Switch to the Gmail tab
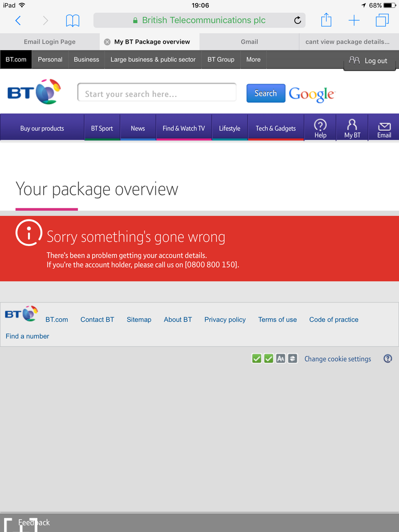 [x=249, y=42]
